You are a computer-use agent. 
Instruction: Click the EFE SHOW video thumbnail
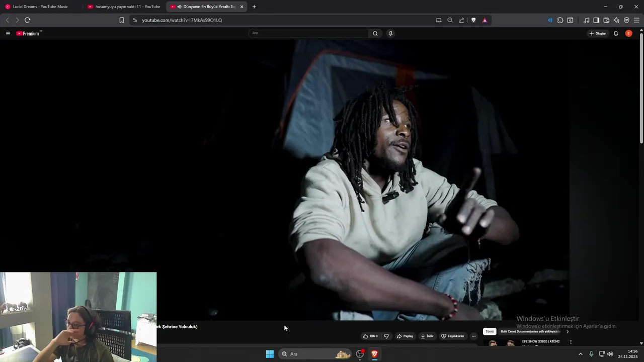coord(501,343)
